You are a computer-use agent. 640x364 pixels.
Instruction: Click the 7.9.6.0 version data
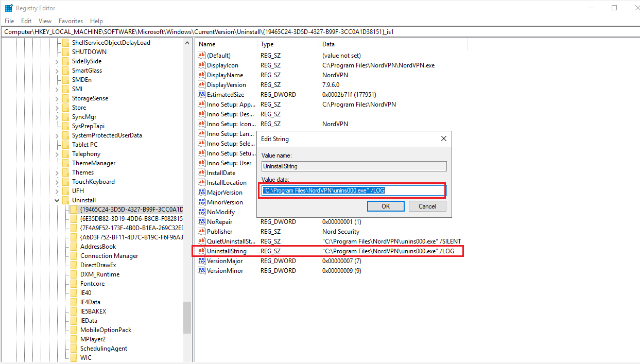click(331, 85)
